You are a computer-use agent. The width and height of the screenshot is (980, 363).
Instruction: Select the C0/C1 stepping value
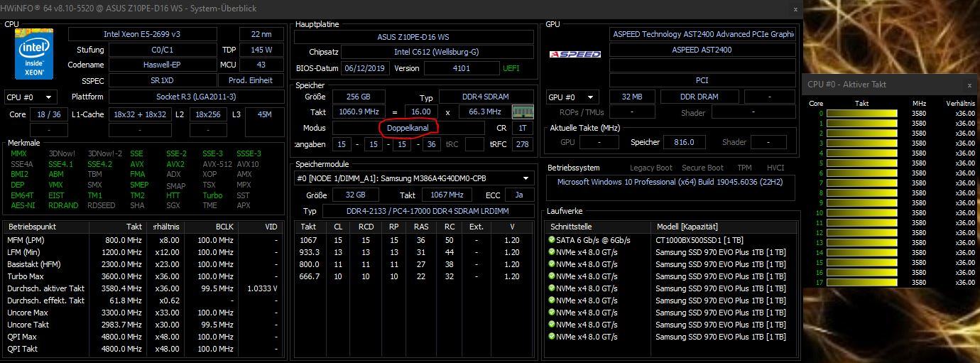163,50
